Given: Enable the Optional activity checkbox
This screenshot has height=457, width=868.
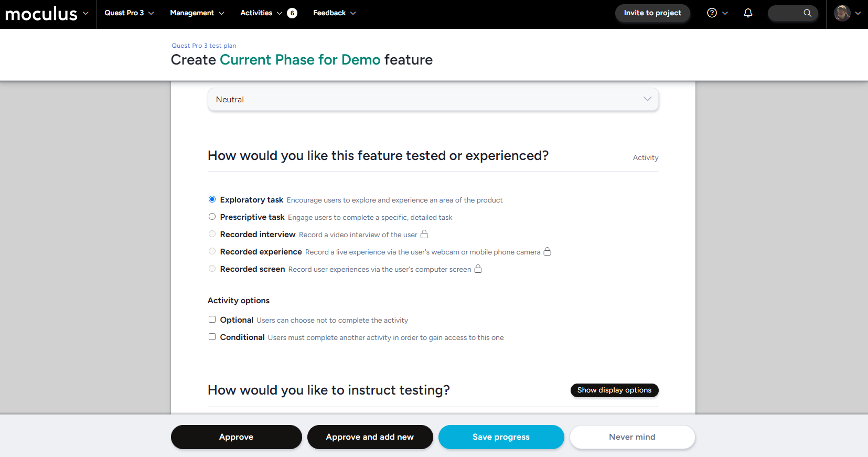Looking at the screenshot, I should pyautogui.click(x=212, y=320).
